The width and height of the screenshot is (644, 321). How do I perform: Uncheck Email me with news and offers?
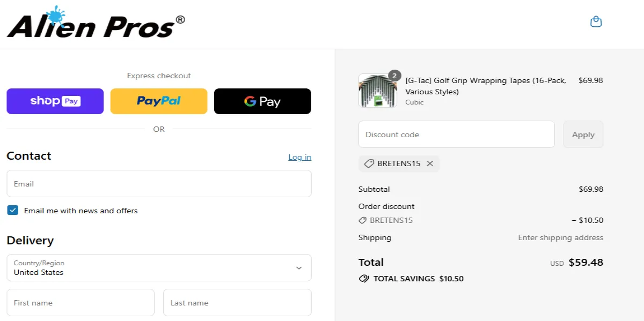click(x=12, y=210)
